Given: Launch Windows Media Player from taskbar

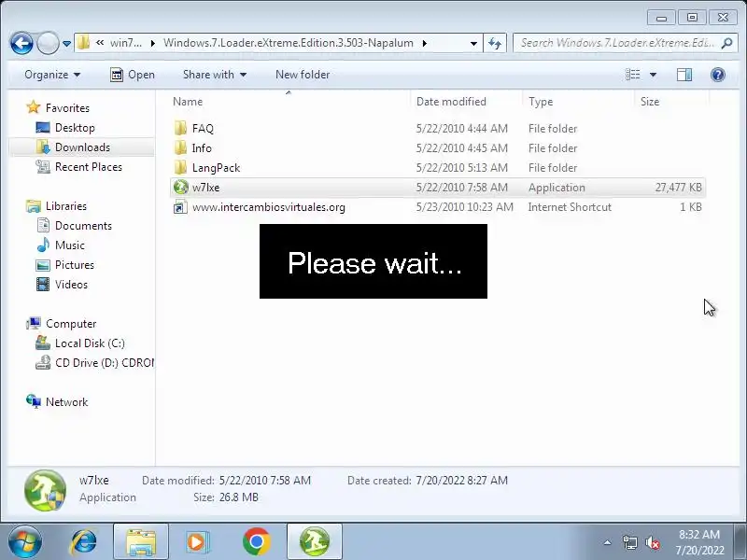Looking at the screenshot, I should tap(197, 541).
